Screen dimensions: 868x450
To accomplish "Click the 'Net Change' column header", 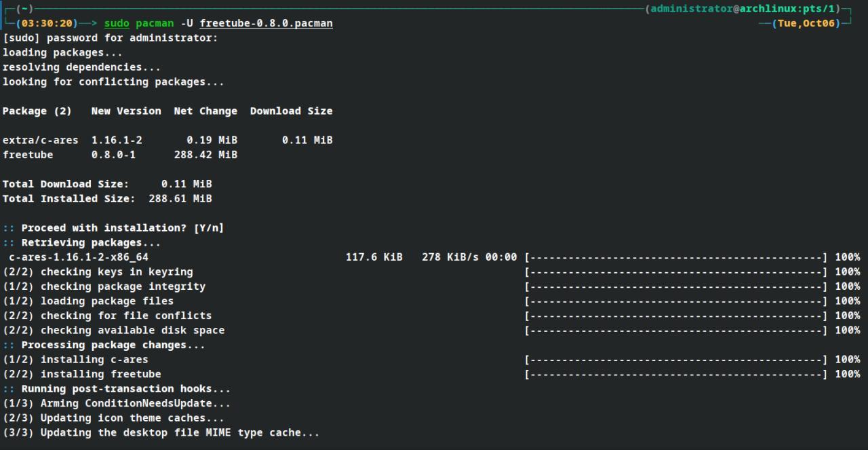I will click(x=205, y=111).
